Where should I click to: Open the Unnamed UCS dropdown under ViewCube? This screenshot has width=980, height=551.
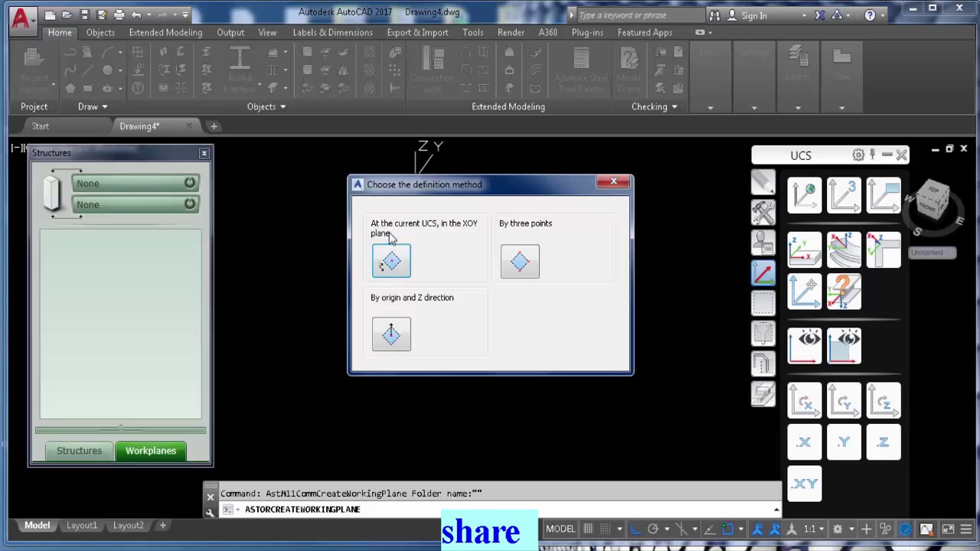coord(932,253)
